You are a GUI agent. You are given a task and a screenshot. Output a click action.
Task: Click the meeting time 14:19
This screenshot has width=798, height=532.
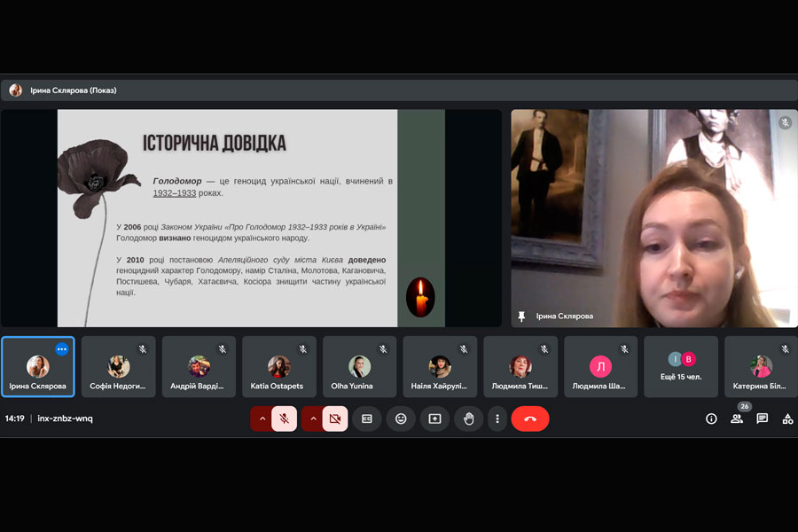coord(15,419)
